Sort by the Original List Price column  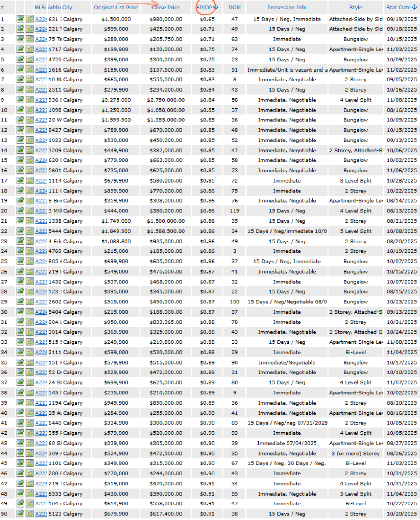[x=116, y=8]
